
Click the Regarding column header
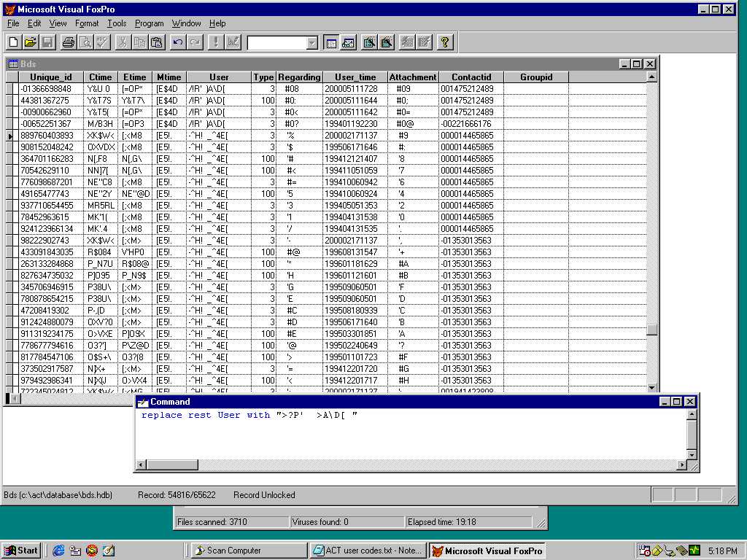click(299, 77)
